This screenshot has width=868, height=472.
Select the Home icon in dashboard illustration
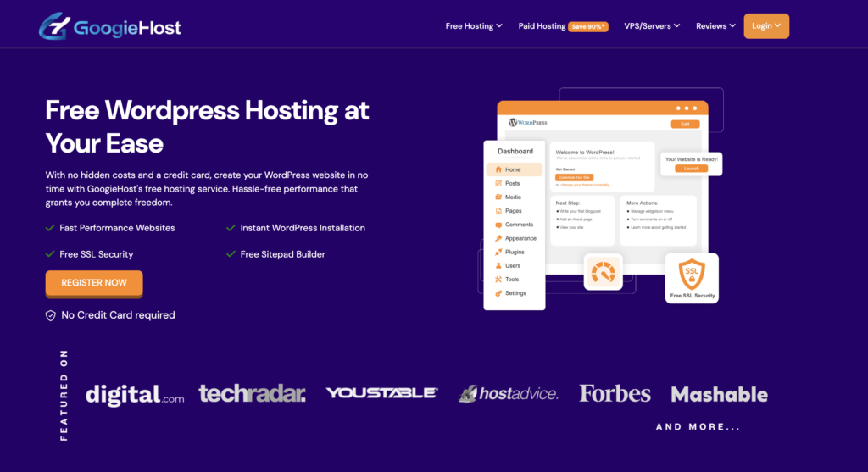498,169
